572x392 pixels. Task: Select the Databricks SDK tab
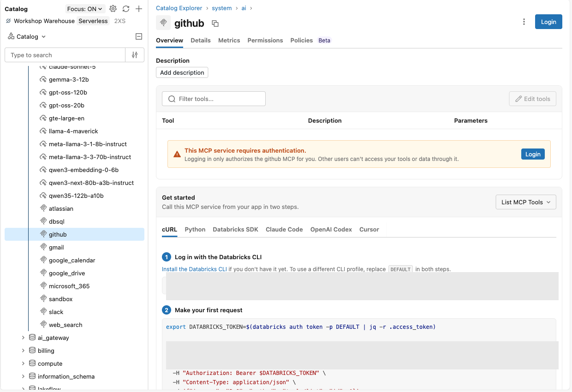(x=236, y=229)
